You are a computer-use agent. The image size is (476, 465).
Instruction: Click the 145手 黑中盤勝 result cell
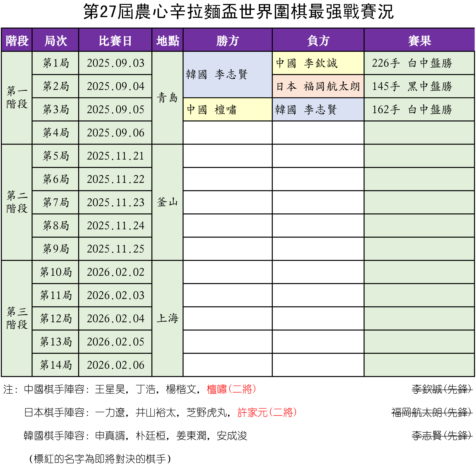coord(420,86)
